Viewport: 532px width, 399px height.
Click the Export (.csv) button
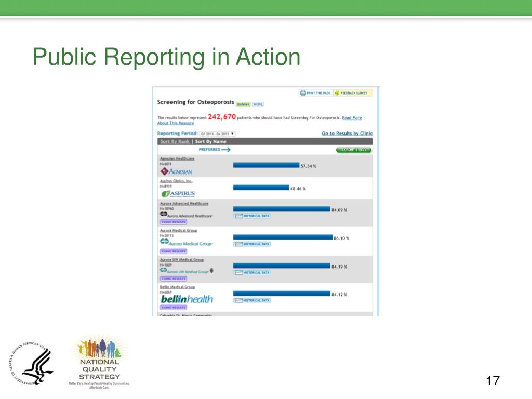pyautogui.click(x=353, y=150)
